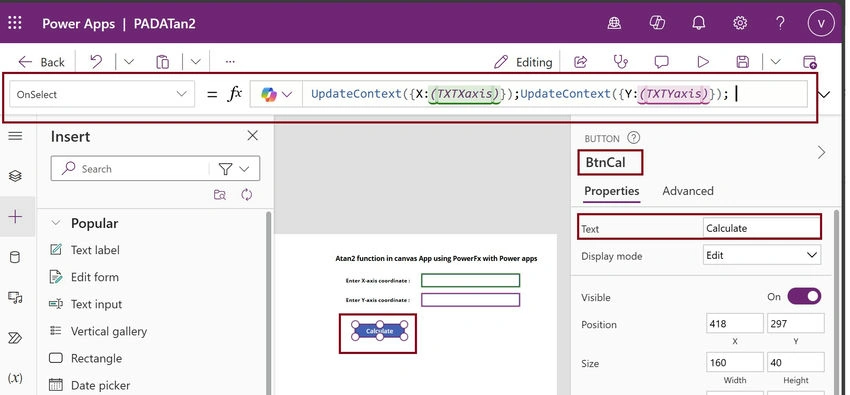Screen dimensions: 850x395
Task: Save the app
Action: pos(742,62)
